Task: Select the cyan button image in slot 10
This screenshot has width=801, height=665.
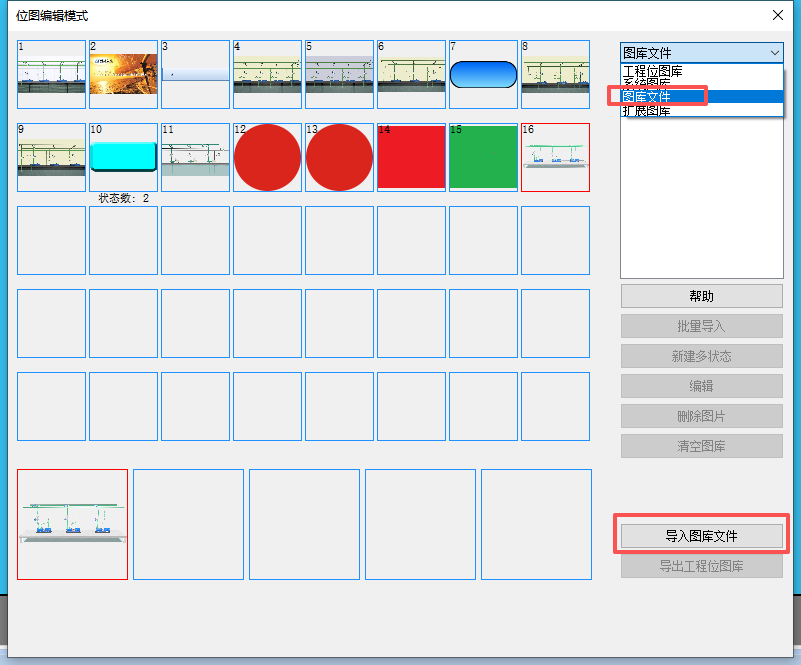Action: [x=123, y=157]
